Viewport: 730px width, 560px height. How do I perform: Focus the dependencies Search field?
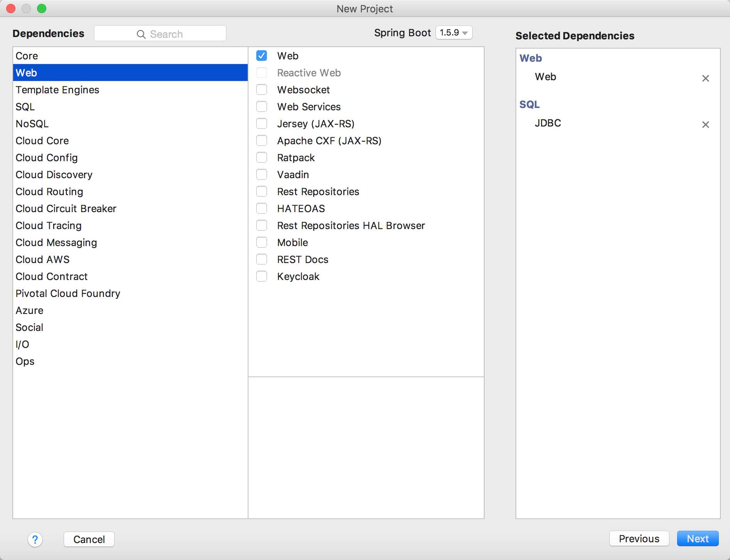point(160,34)
